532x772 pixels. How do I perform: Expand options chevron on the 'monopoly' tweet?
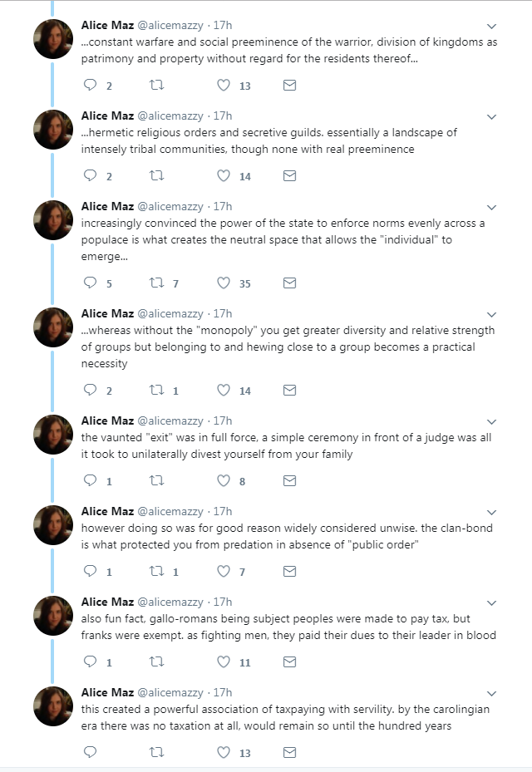point(491,315)
